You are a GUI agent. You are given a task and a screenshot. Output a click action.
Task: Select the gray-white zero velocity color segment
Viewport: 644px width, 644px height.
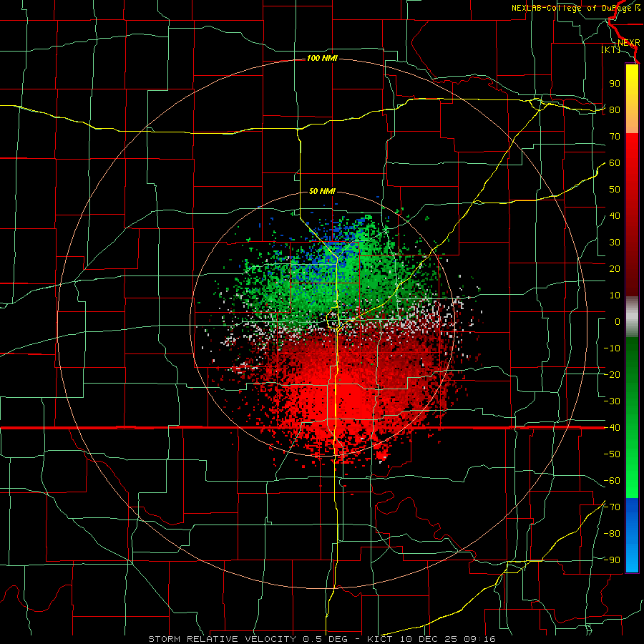point(632,316)
